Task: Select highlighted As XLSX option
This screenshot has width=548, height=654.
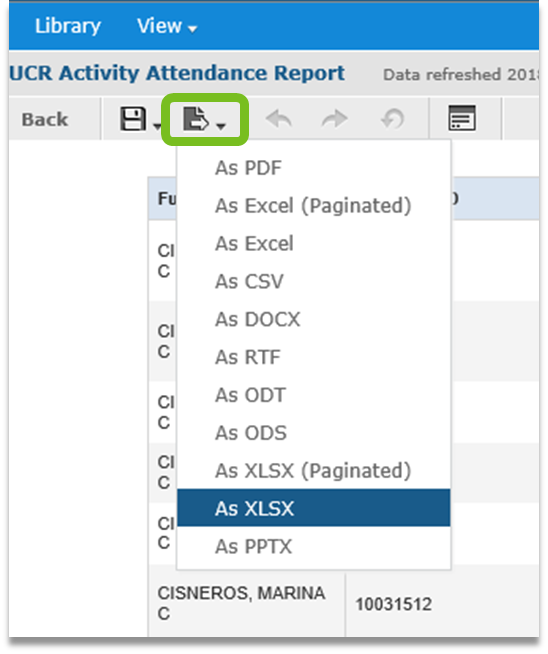Action: point(314,508)
